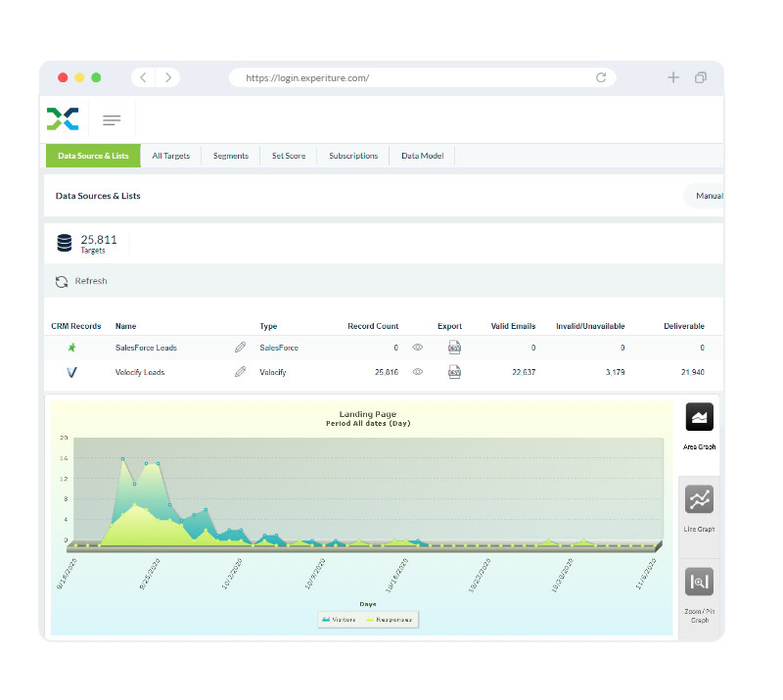
Task: Click the Export column header
Action: 449,326
